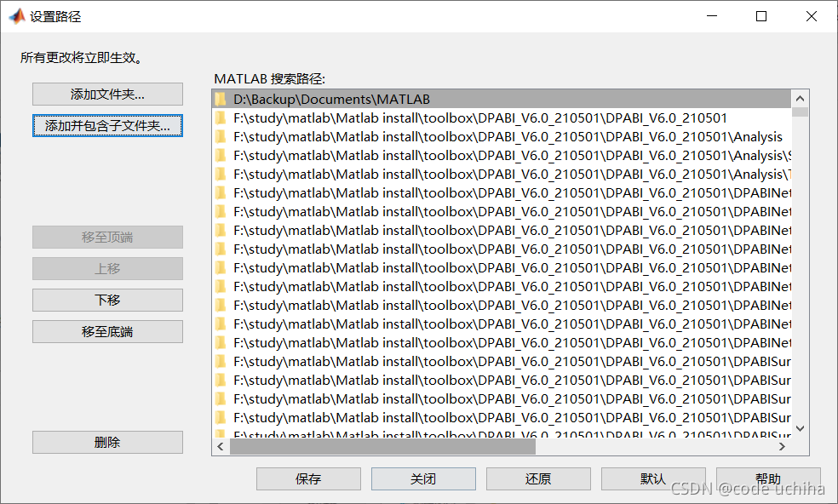Click the right arrow of the horizontal scrollbar

point(783,446)
